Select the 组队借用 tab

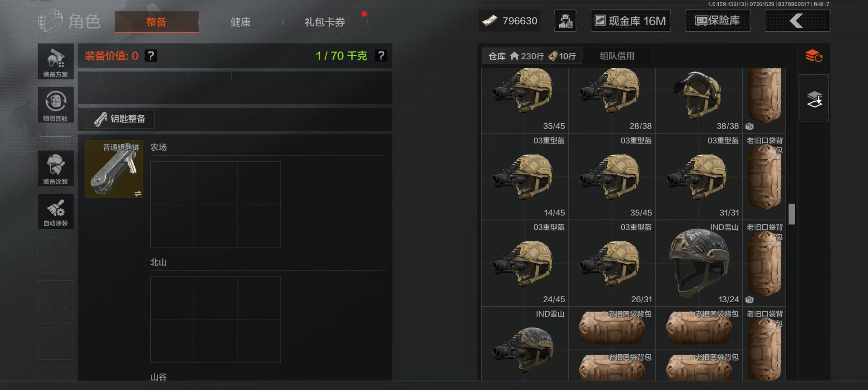tap(617, 56)
